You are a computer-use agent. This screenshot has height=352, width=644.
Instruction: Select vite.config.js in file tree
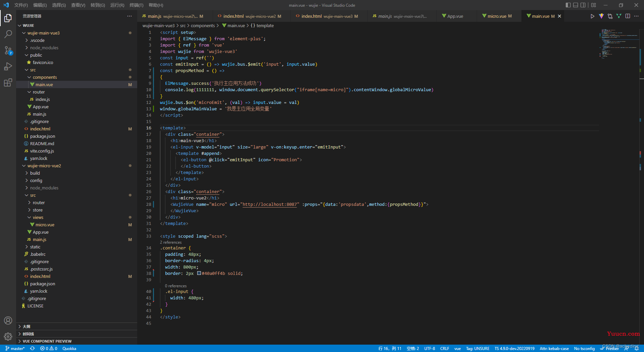click(77, 151)
